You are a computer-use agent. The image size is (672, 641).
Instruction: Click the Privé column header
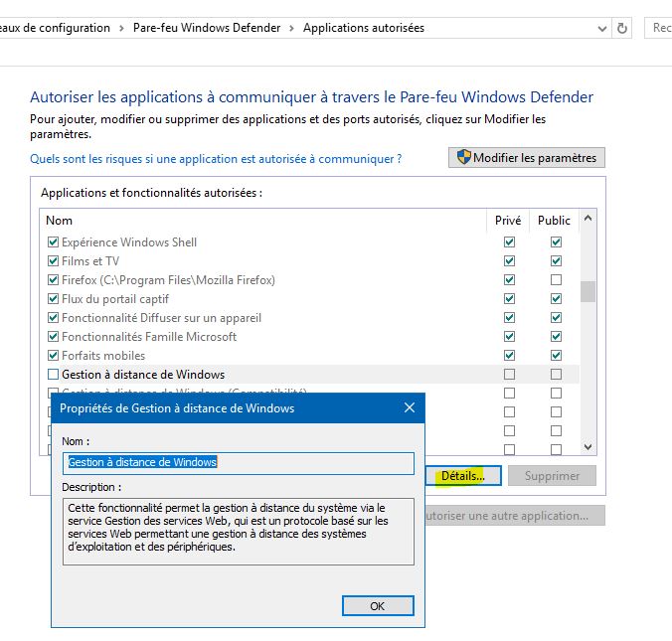(x=508, y=221)
